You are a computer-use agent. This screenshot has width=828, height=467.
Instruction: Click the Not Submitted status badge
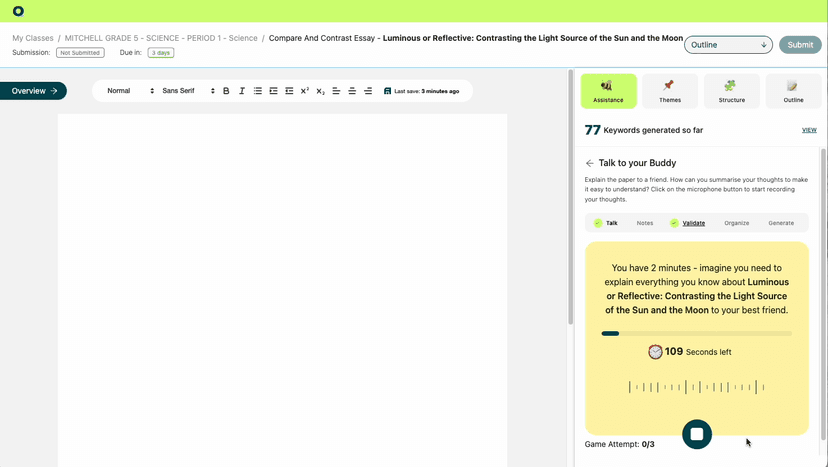(x=80, y=53)
